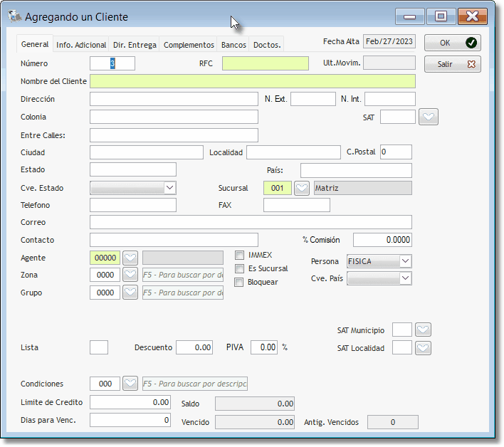Click the Nombre del Cliente field
The height and width of the screenshot is (447, 504).
[253, 81]
